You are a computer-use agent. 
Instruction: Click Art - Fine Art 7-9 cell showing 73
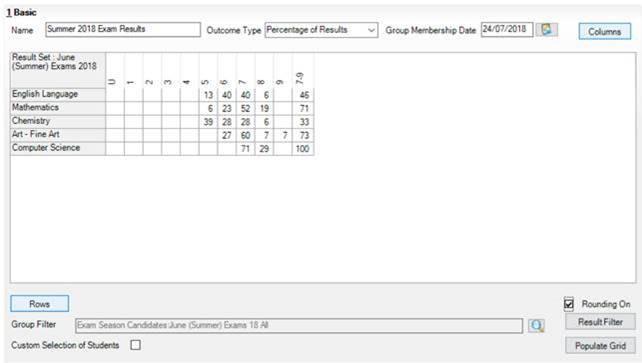303,135
